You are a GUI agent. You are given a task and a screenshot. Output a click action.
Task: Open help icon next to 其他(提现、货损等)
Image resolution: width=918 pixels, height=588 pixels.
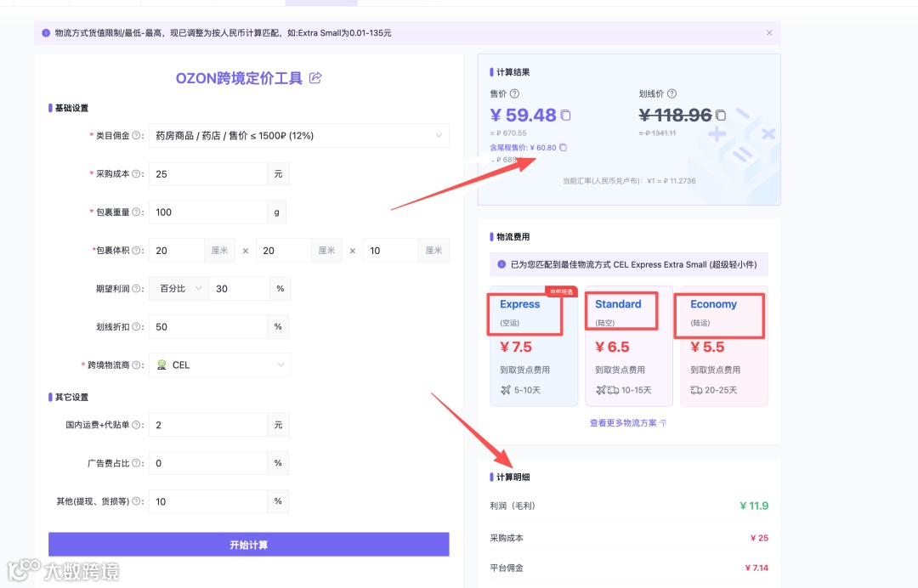point(136,501)
